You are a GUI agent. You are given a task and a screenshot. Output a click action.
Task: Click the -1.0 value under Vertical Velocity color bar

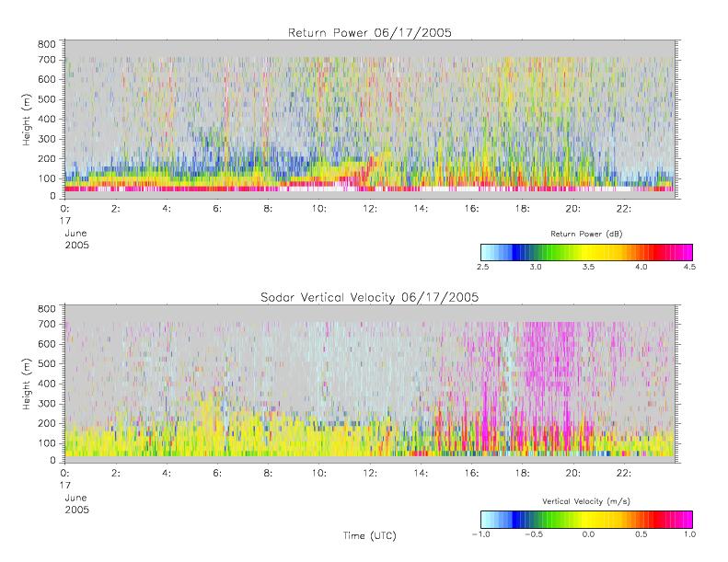(x=480, y=534)
